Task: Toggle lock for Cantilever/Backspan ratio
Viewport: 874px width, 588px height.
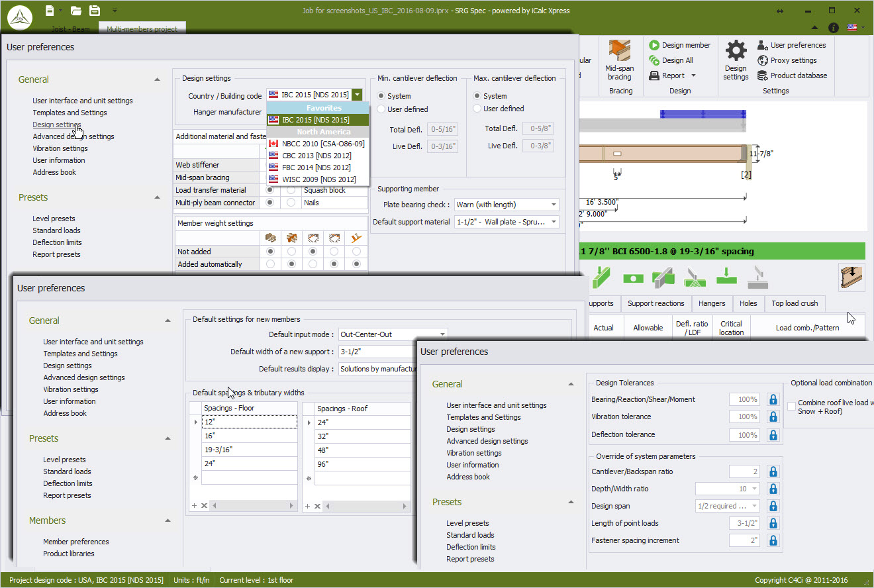Action: pos(773,471)
